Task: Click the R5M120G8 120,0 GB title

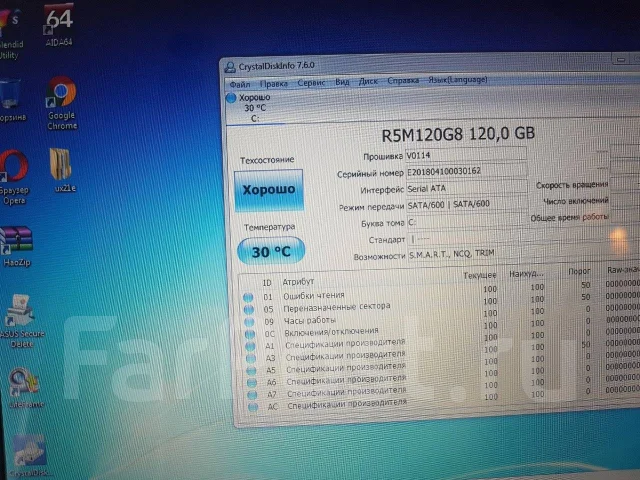Action: click(x=458, y=134)
